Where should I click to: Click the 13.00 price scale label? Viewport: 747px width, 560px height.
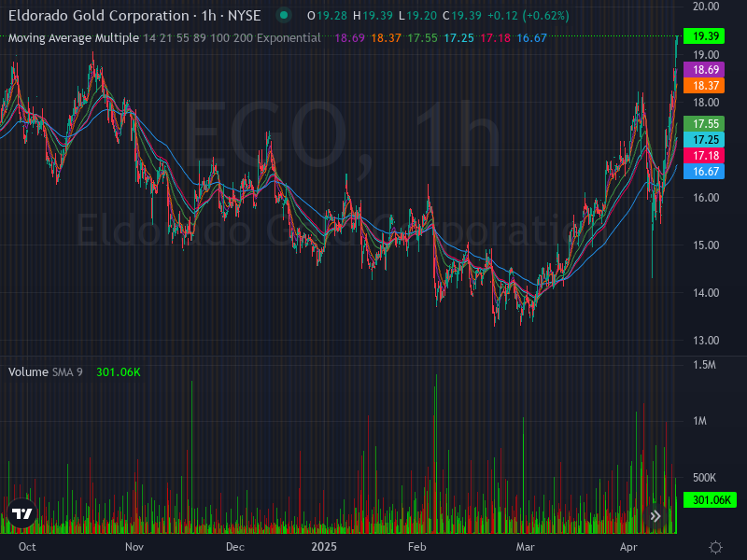pyautogui.click(x=706, y=341)
